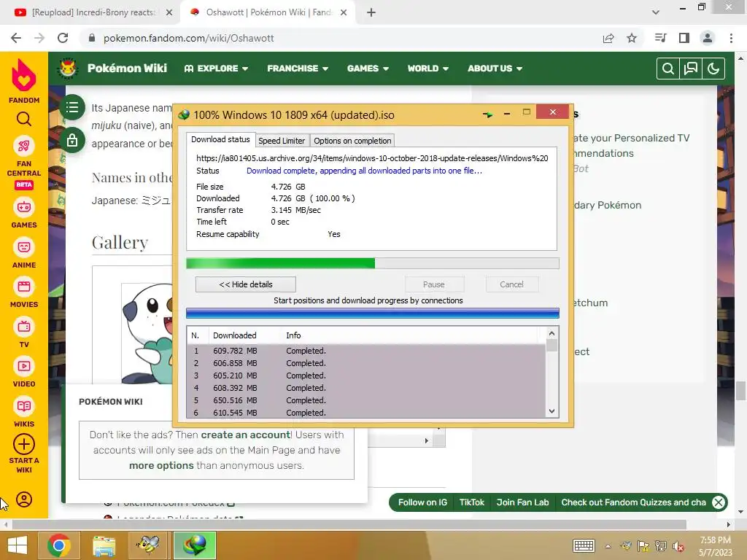
Task: Open the Video sidebar section
Action: (24, 373)
